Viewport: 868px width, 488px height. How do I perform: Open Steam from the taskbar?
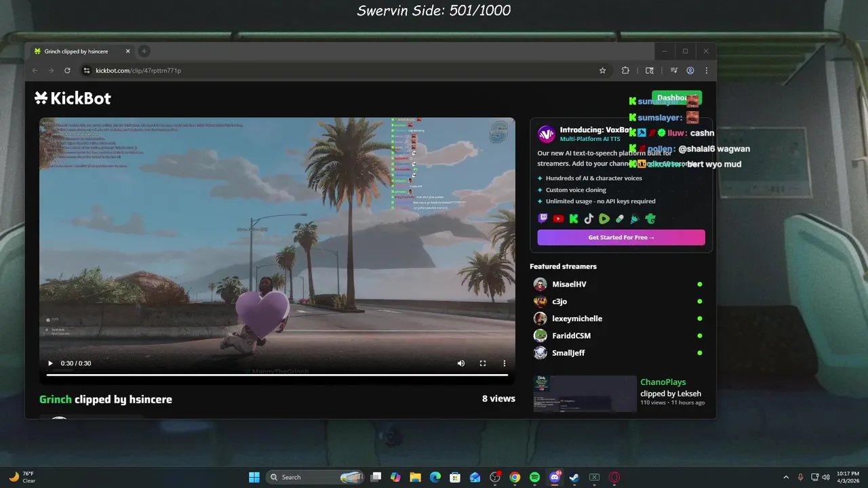574,477
